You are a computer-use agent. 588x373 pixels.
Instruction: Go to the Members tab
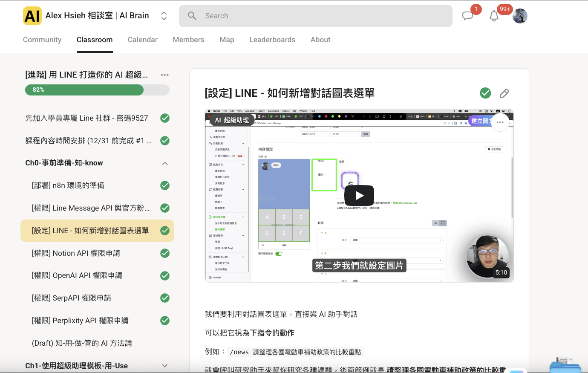pos(188,40)
